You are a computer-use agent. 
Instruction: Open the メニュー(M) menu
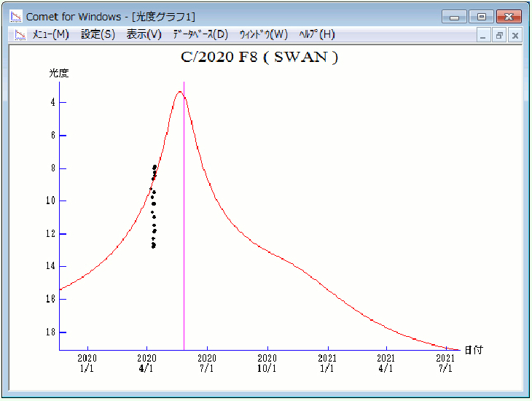click(51, 34)
